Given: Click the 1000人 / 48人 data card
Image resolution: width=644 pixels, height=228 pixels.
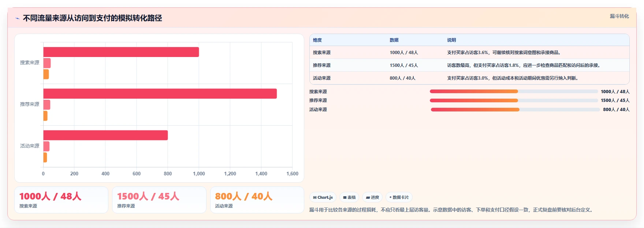Looking at the screenshot, I should tap(61, 200).
